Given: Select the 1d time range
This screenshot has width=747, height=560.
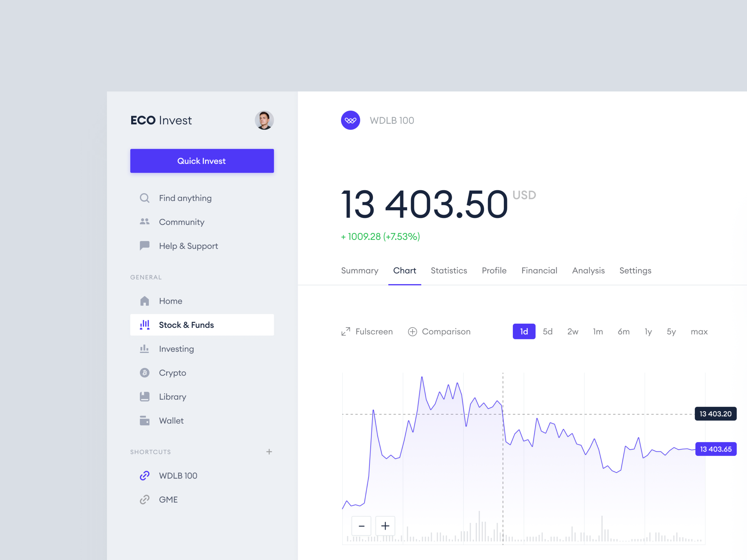Looking at the screenshot, I should 524,332.
